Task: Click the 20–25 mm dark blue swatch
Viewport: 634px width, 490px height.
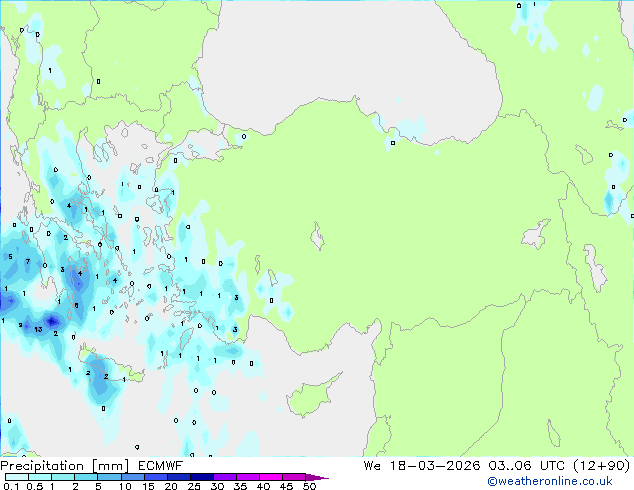Action: 178,477
